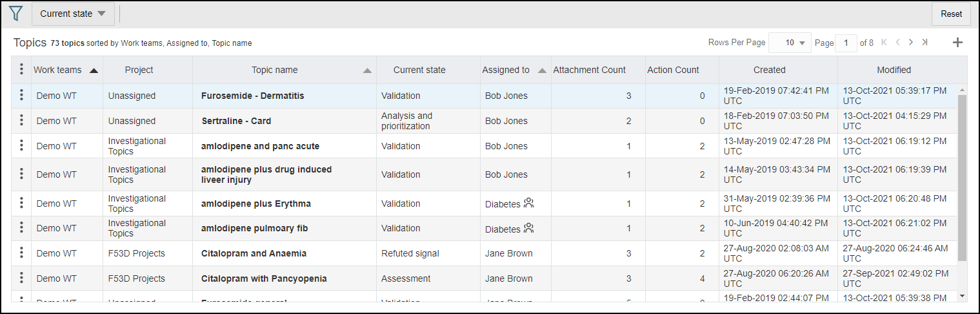
Task: Click the table's vertical scrollbar down arrow
Action: [963, 296]
